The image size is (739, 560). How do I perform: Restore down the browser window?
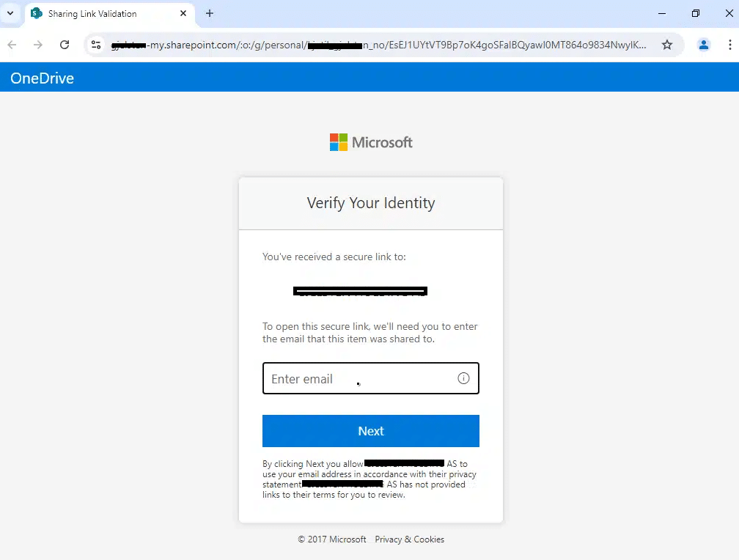coord(696,13)
